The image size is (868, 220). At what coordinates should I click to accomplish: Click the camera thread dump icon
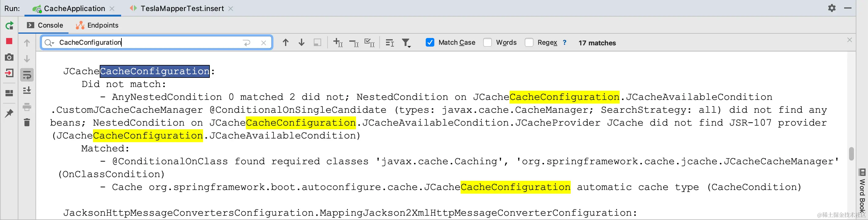[x=9, y=57]
